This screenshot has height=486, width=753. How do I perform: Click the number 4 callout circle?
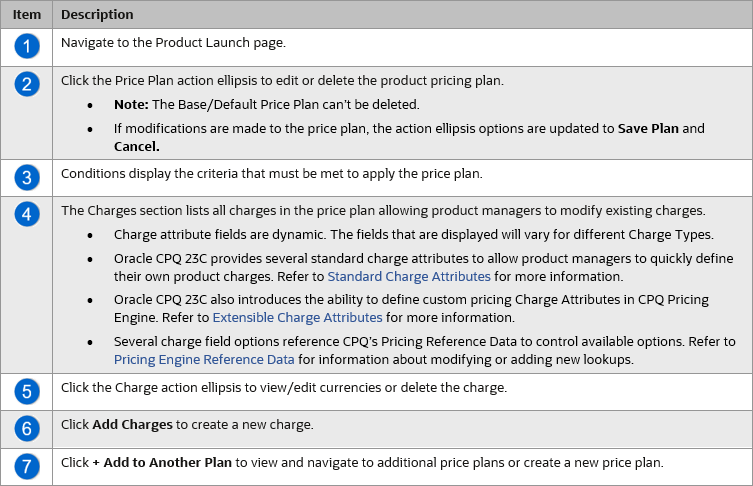27,214
